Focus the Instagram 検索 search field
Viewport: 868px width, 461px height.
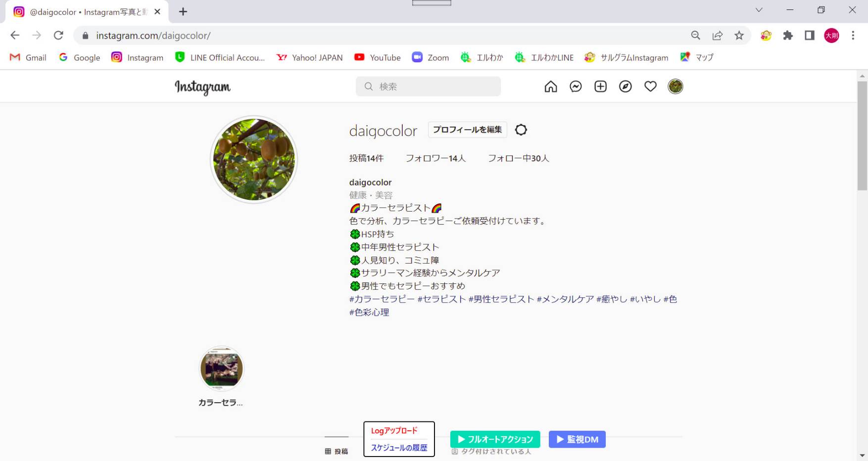pyautogui.click(x=428, y=87)
